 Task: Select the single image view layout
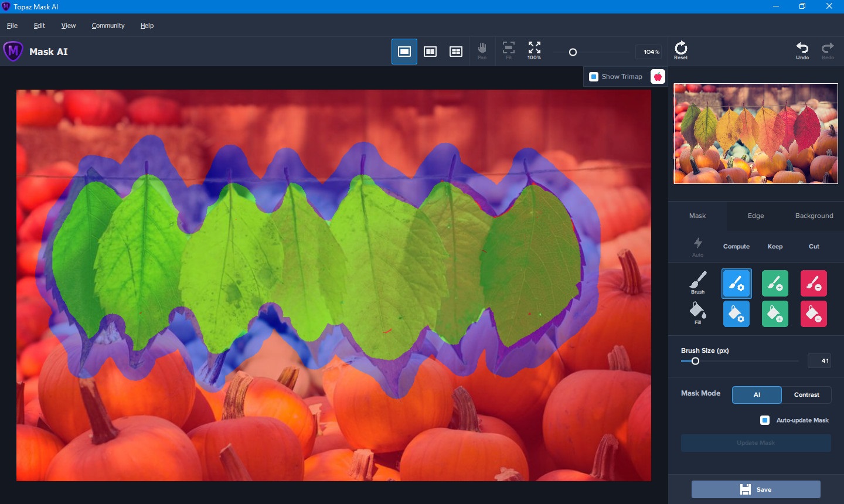pyautogui.click(x=404, y=52)
